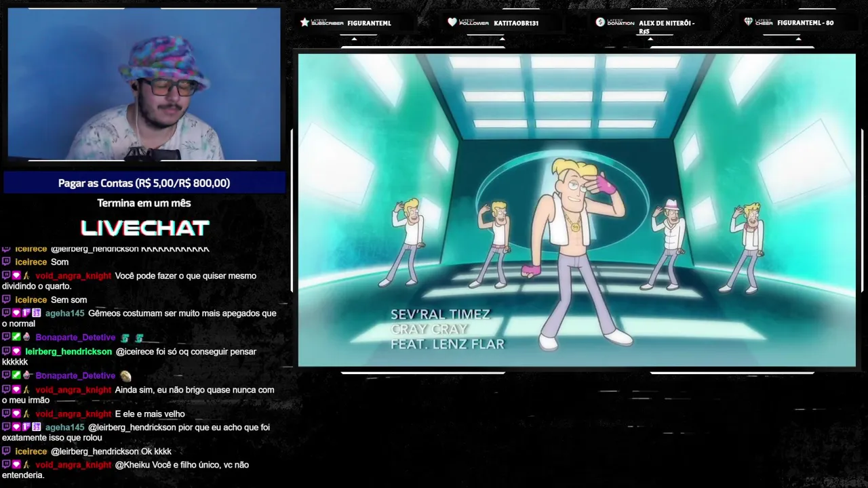Click the 'Sem som' chat message text
Screen dimensions: 868x488
(68, 300)
